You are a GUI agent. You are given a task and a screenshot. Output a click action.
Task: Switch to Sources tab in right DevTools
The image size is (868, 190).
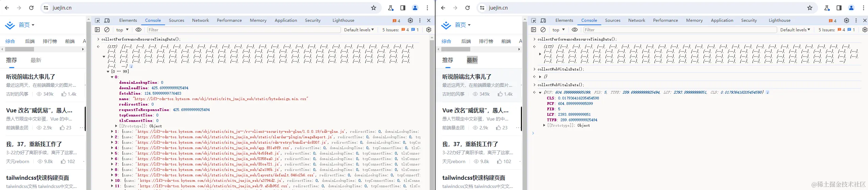pyautogui.click(x=612, y=20)
